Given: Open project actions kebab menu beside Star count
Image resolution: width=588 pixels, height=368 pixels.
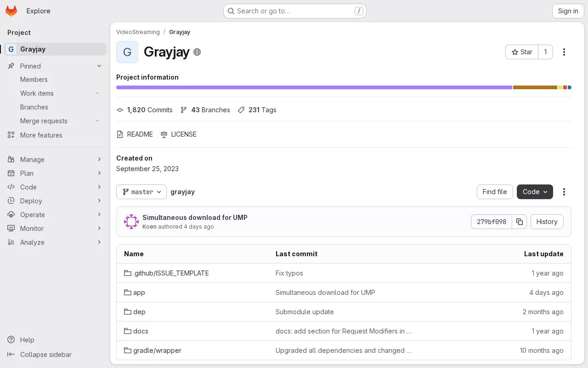Looking at the screenshot, I should click(564, 52).
